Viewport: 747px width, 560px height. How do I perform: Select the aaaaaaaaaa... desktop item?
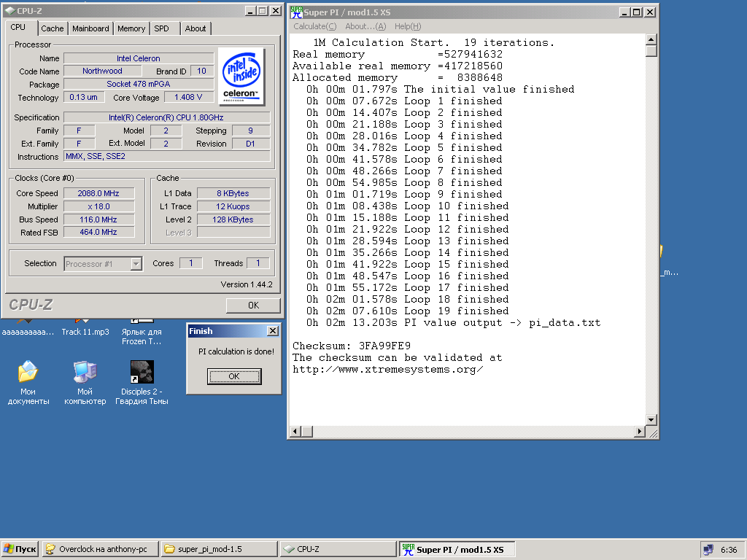point(28,332)
